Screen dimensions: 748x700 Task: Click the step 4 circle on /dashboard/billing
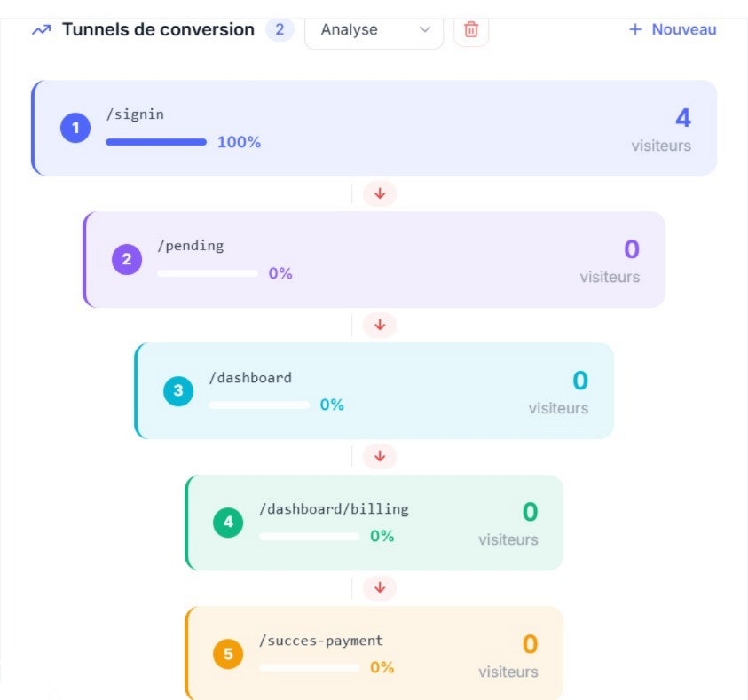pos(228,522)
